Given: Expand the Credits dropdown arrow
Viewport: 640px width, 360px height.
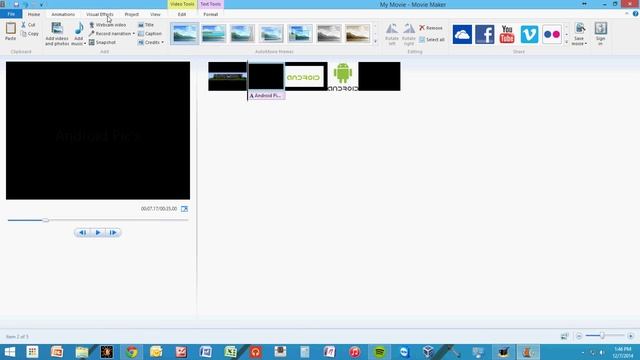Looking at the screenshot, I should (x=162, y=42).
